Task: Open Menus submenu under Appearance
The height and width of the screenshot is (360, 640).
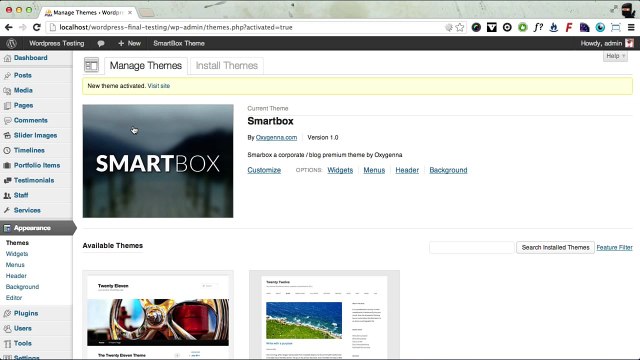Action: 15,265
